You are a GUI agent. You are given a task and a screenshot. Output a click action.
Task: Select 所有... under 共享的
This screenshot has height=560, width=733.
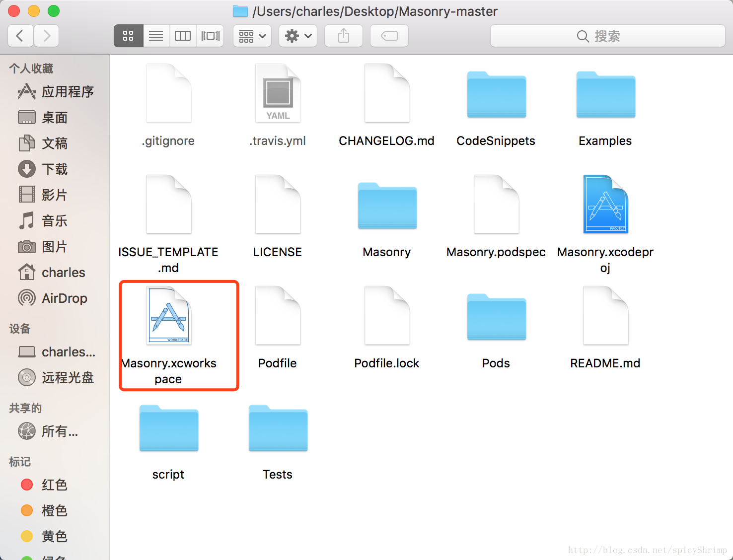point(56,431)
